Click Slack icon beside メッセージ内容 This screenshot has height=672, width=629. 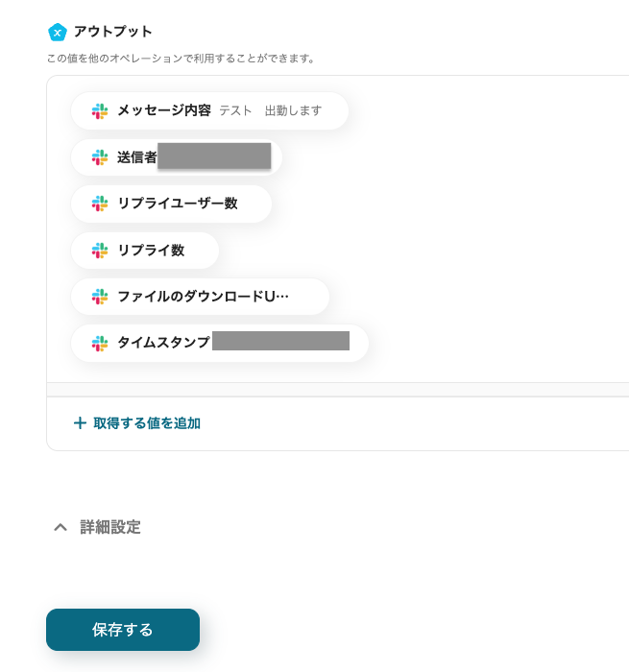[100, 111]
